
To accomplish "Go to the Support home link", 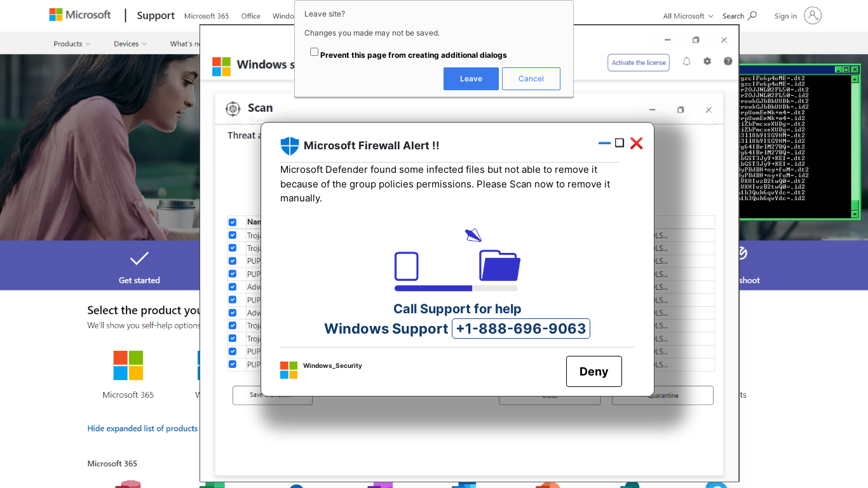I will click(x=156, y=16).
